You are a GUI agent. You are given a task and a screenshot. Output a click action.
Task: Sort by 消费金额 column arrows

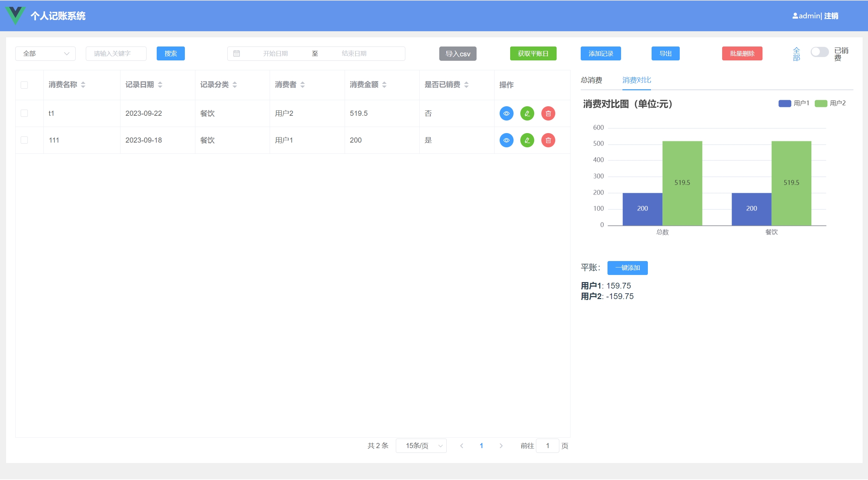(384, 85)
